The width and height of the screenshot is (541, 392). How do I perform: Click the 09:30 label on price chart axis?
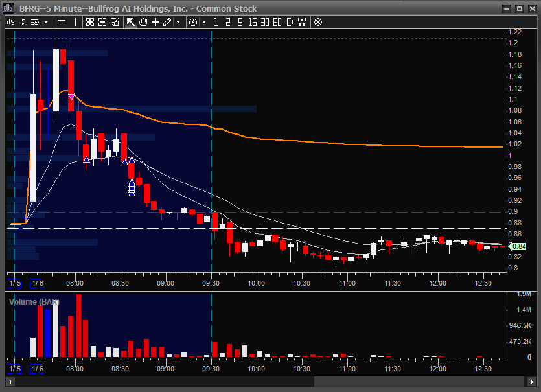coord(211,283)
